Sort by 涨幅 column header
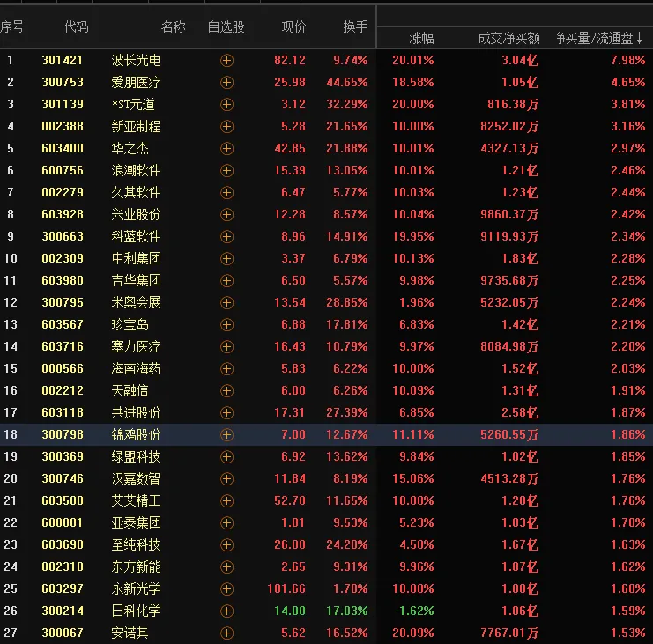Image resolution: width=653 pixels, height=644 pixels. [x=421, y=39]
